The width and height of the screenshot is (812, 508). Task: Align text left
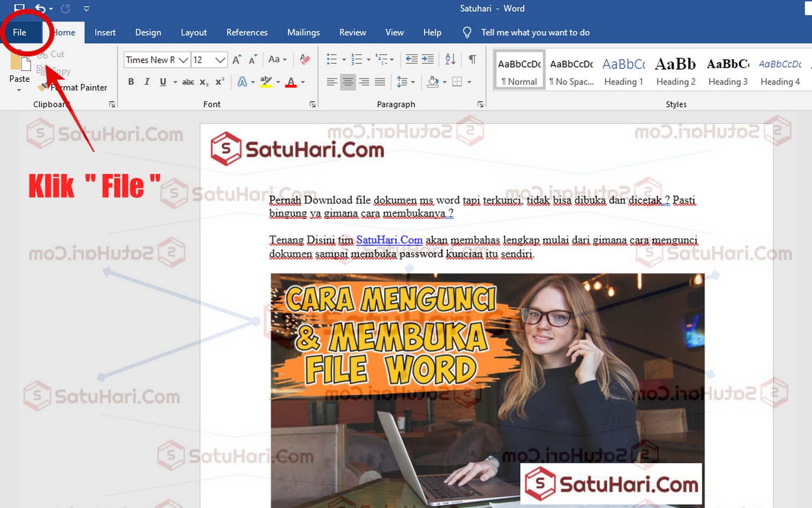(332, 82)
